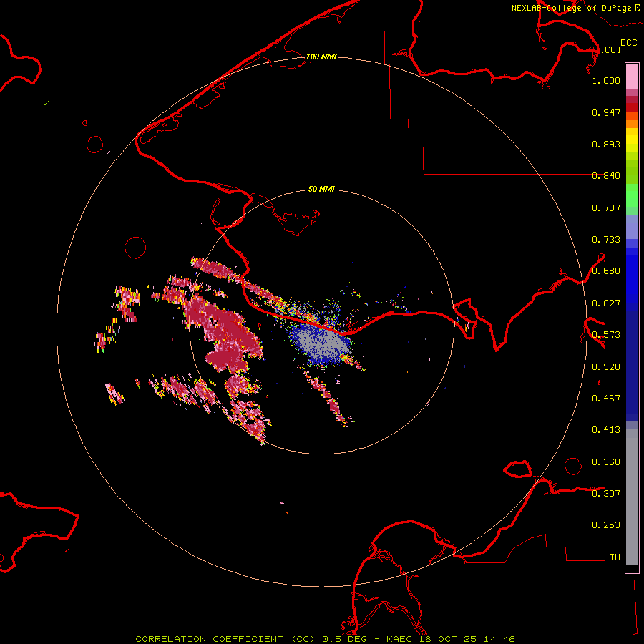The height and width of the screenshot is (644, 644).
Task: Pick the lavender swatch above 0.733
Action: click(x=632, y=227)
